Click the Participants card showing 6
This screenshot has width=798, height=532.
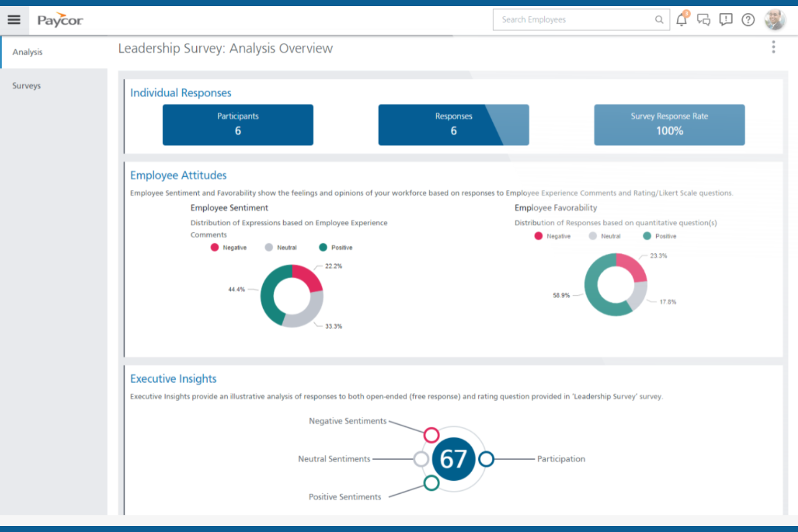[x=237, y=125]
